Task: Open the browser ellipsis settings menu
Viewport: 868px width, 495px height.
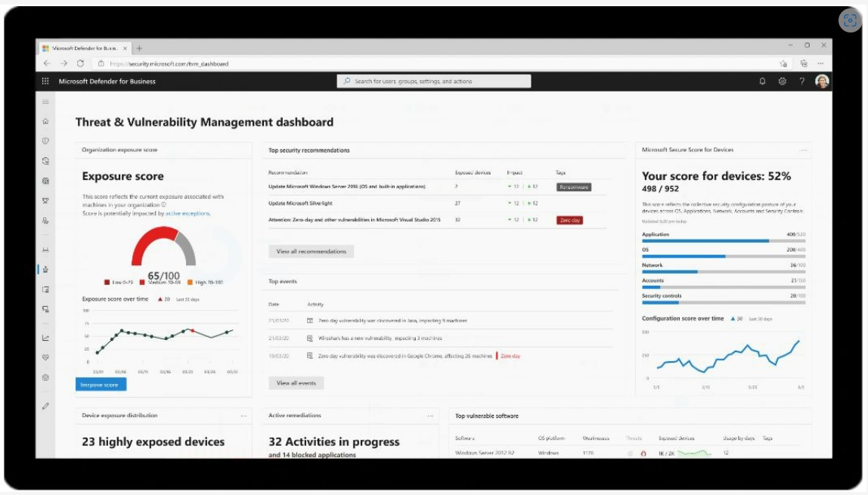Action: pyautogui.click(x=821, y=63)
